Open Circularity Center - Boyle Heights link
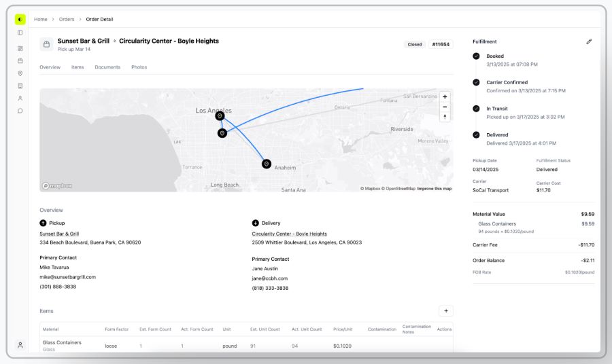612x364 pixels. (x=289, y=234)
